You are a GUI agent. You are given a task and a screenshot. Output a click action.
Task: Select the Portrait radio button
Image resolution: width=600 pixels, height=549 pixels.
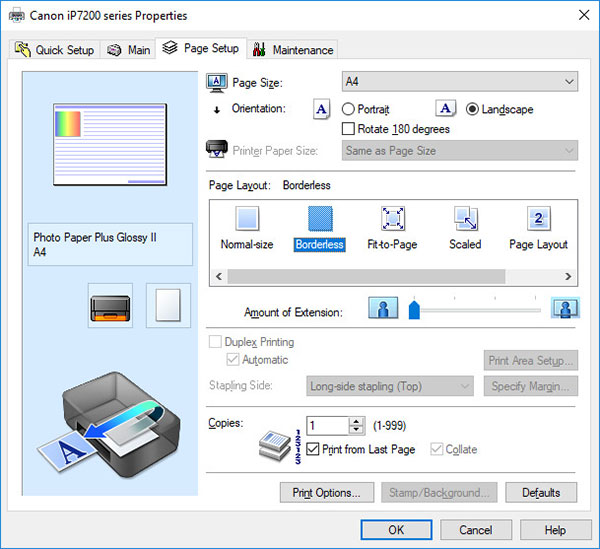tap(348, 109)
